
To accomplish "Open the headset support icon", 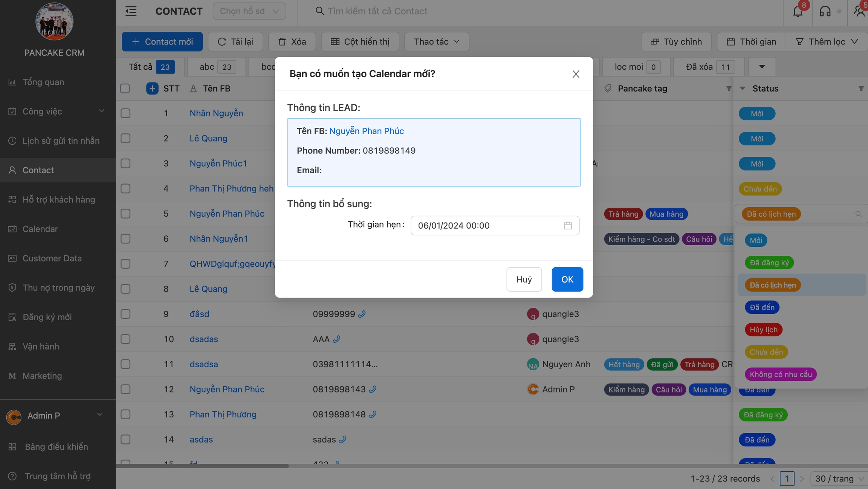I will [825, 11].
